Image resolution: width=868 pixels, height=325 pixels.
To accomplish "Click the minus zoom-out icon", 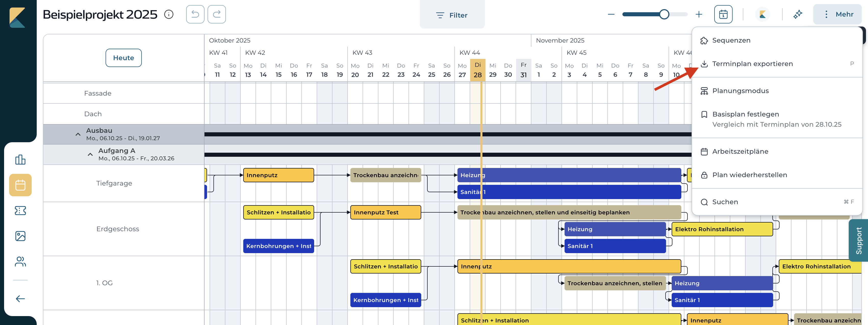I will (611, 15).
